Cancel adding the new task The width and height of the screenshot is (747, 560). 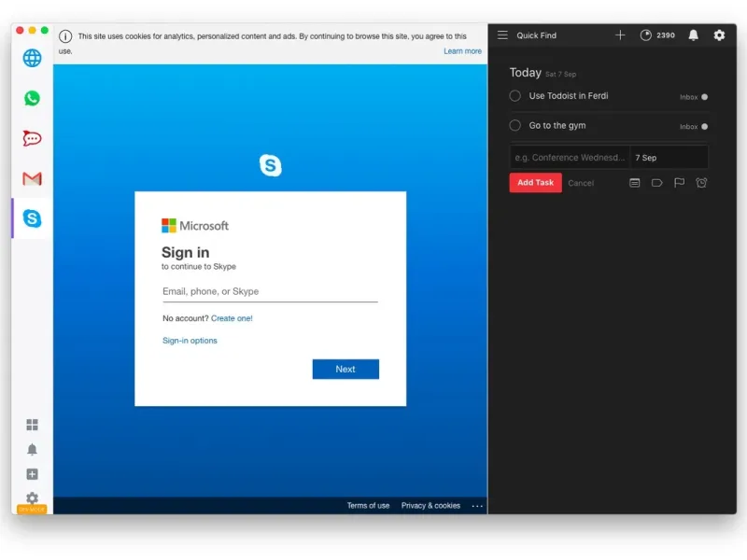tap(581, 183)
